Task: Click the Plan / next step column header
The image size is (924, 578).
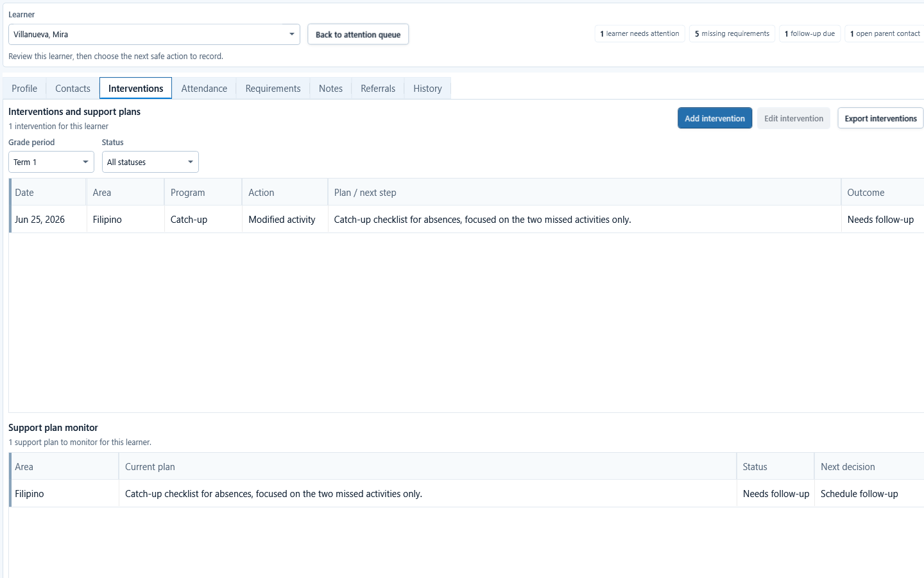Action: point(585,193)
